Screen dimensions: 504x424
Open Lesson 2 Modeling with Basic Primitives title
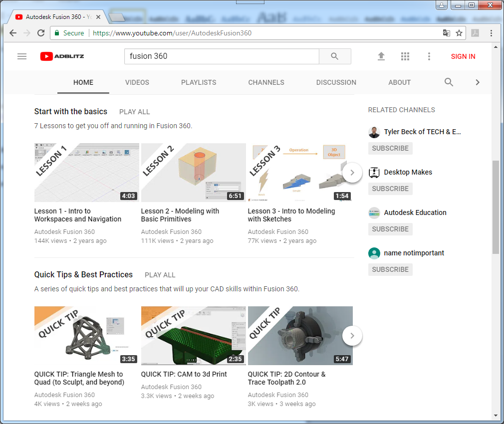[180, 215]
